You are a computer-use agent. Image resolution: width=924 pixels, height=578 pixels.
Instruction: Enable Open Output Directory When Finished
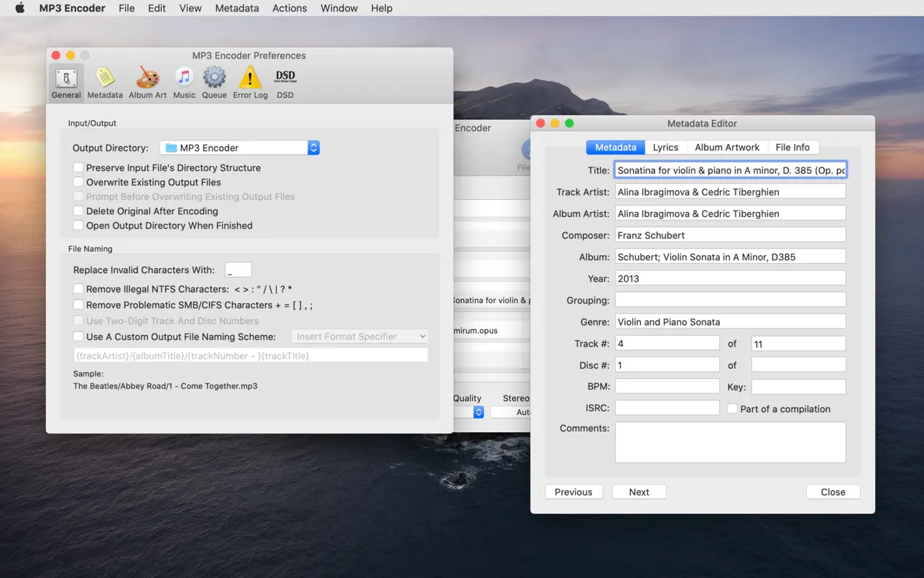click(78, 225)
